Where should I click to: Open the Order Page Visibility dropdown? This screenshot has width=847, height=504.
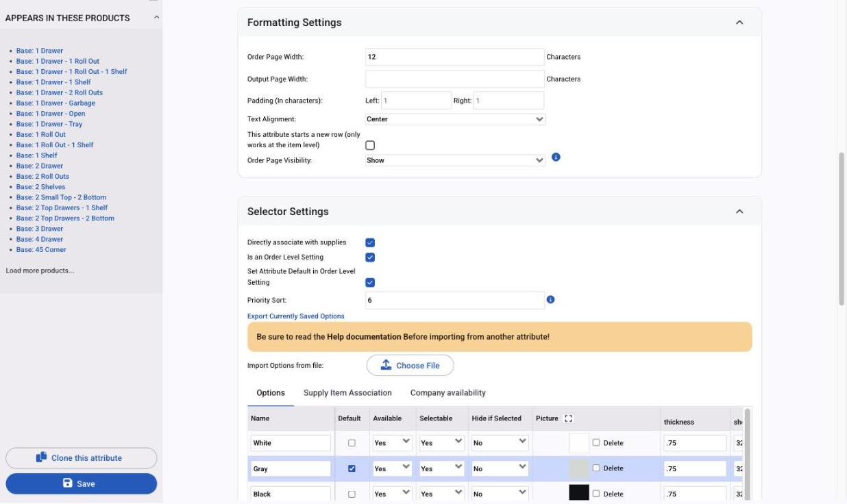coord(455,160)
